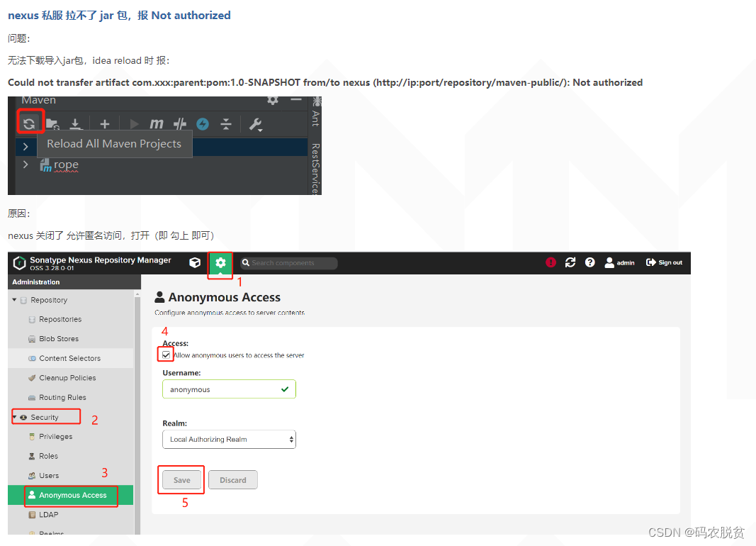Open Content Selectors in sidebar

coord(70,358)
